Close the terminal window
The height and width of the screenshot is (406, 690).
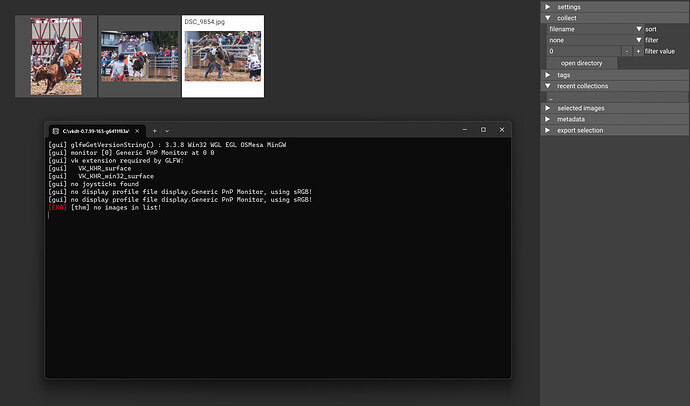[502, 130]
